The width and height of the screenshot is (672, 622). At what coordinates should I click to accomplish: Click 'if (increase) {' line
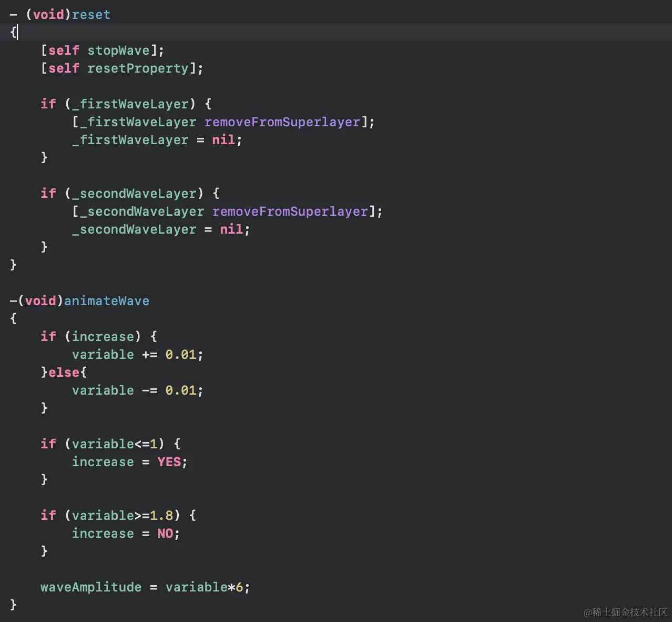coord(99,337)
